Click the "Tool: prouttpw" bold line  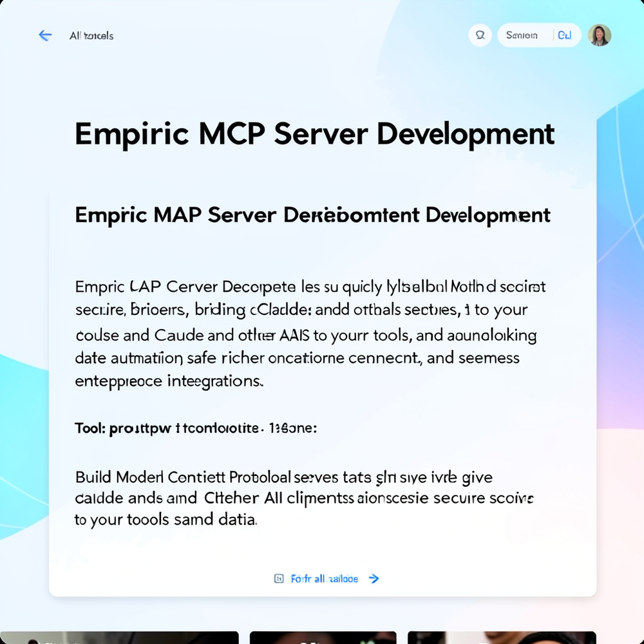coord(196,428)
